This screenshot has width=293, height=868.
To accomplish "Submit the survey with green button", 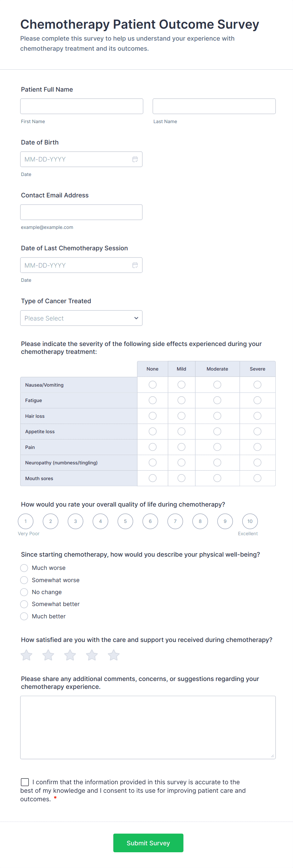I will pyautogui.click(x=148, y=843).
